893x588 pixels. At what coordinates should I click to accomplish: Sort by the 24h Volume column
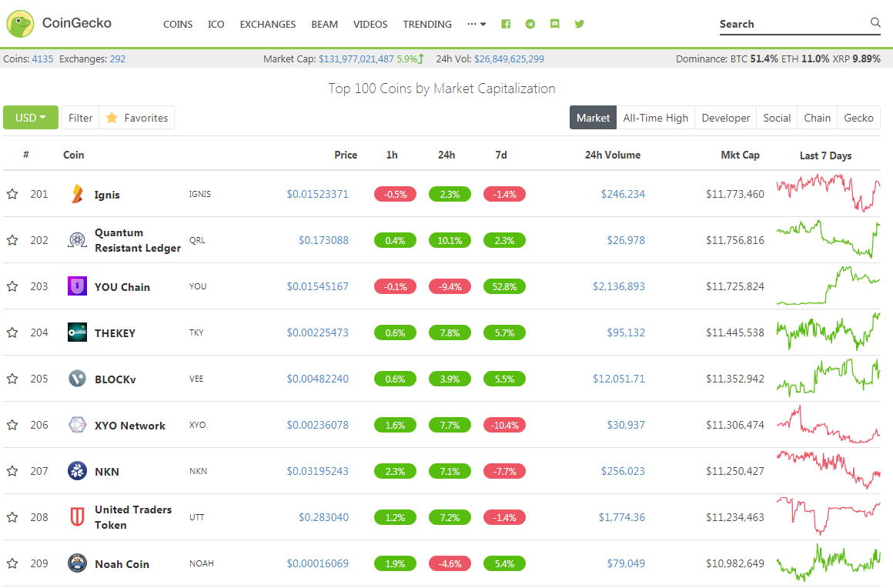(x=613, y=155)
